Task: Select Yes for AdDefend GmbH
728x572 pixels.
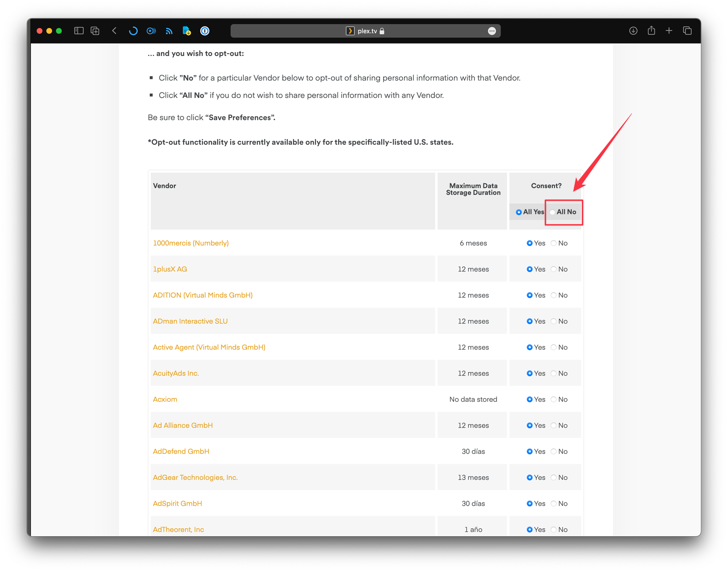Action: [x=530, y=451]
